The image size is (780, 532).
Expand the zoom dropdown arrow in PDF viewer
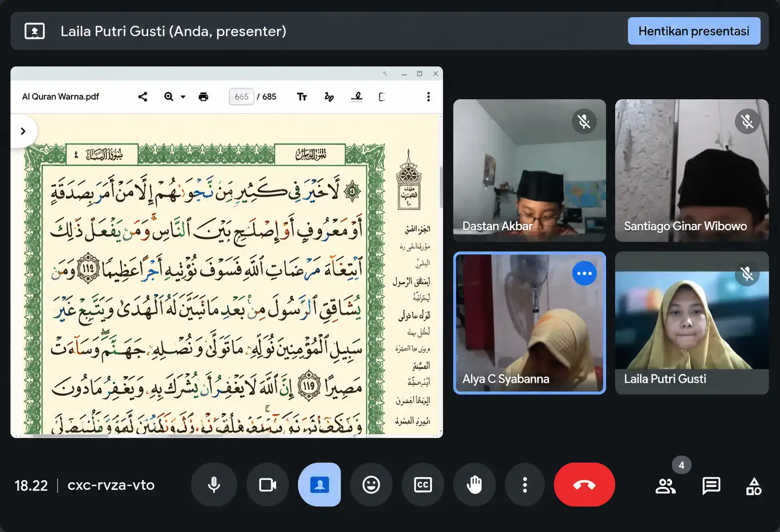pos(183,97)
